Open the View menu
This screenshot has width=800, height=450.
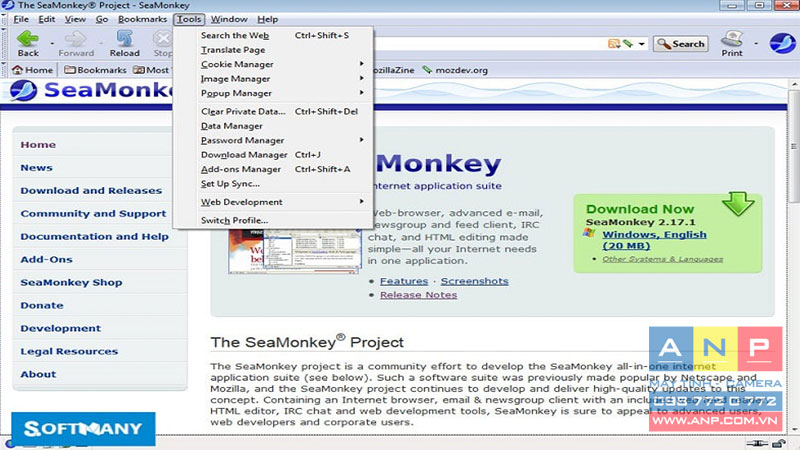point(75,19)
